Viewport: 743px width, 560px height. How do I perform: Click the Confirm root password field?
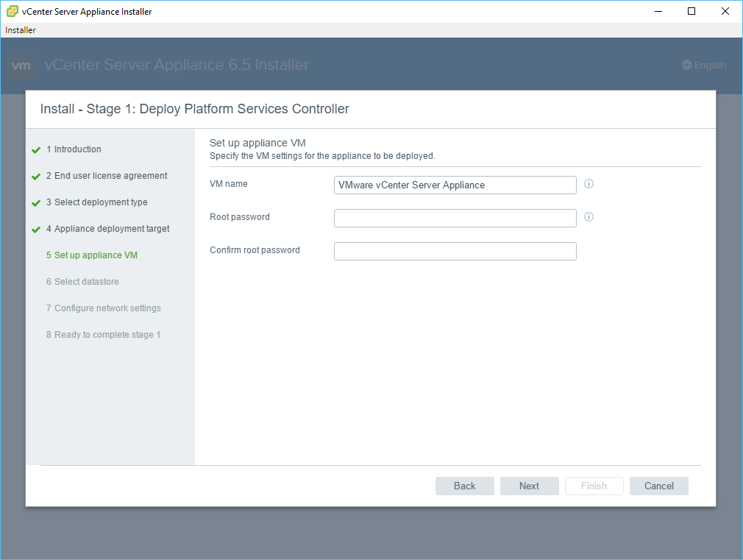coord(455,251)
